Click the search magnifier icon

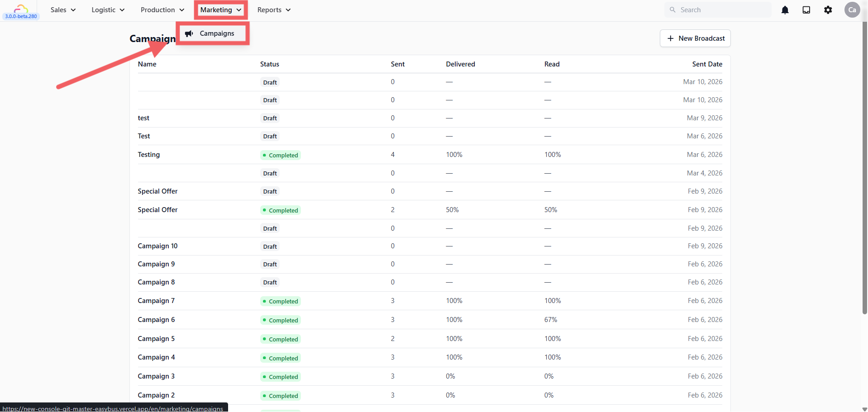(672, 10)
